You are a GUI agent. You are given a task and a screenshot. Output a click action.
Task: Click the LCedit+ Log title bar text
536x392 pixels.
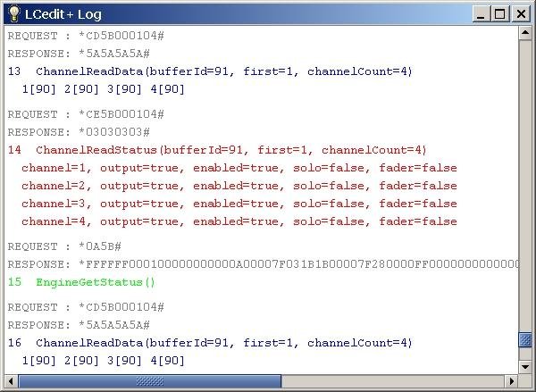pos(63,14)
